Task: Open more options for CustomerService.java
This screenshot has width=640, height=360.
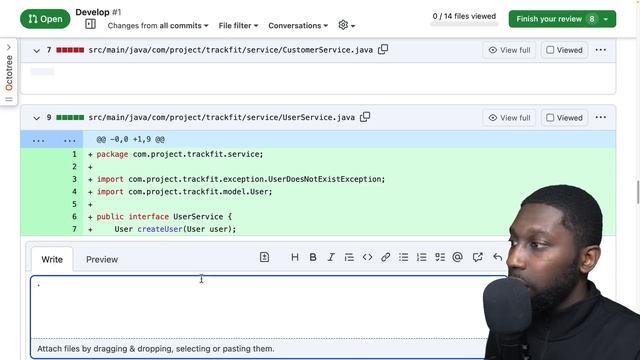Action: point(600,50)
